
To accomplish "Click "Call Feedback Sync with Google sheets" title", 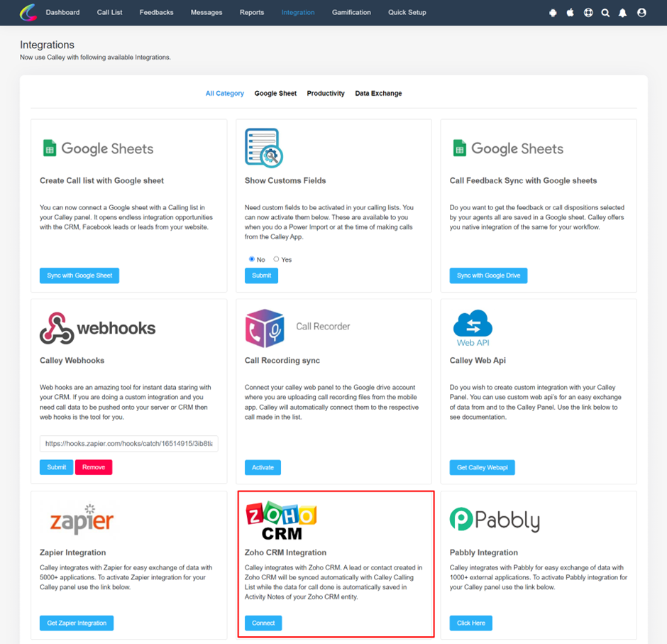I will coord(523,180).
